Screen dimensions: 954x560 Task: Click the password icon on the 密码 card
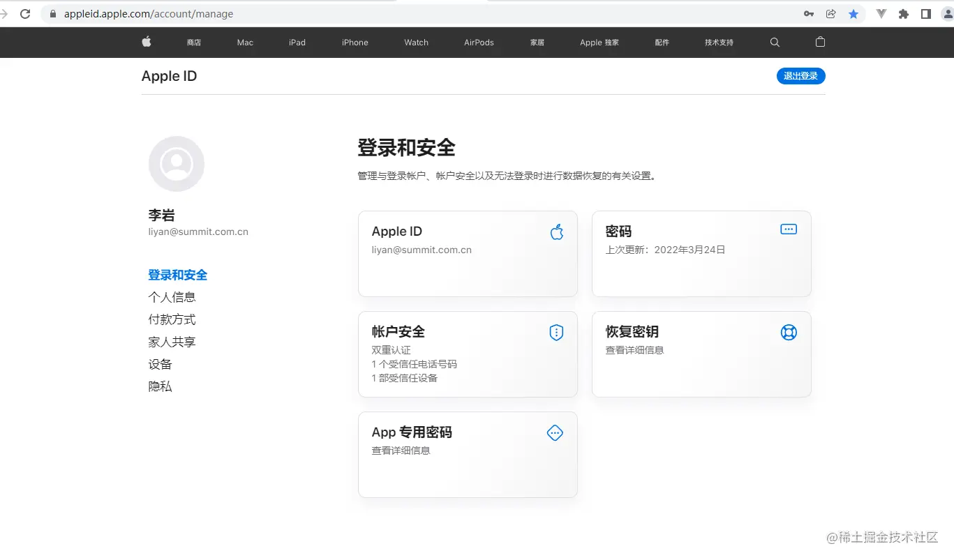[788, 228]
